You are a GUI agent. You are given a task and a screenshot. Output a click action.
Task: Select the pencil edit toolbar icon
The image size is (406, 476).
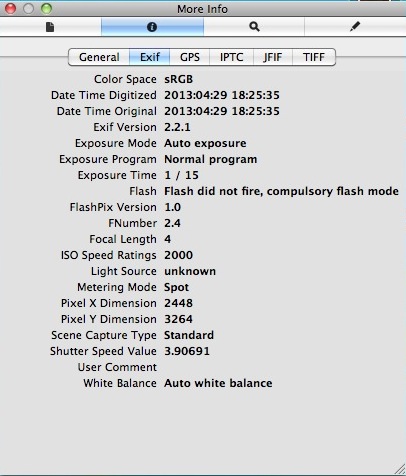[x=355, y=26]
